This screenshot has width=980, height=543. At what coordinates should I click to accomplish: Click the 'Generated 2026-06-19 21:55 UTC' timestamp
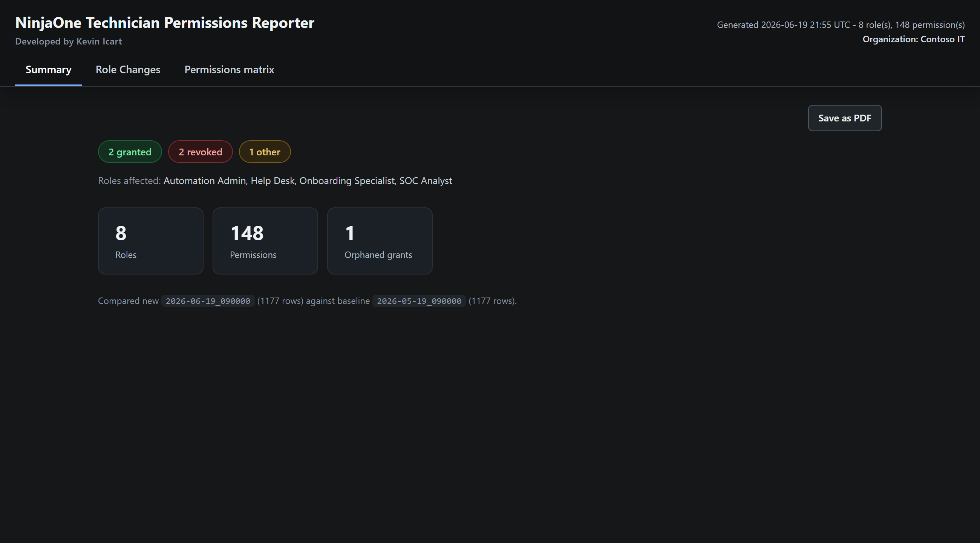click(783, 25)
